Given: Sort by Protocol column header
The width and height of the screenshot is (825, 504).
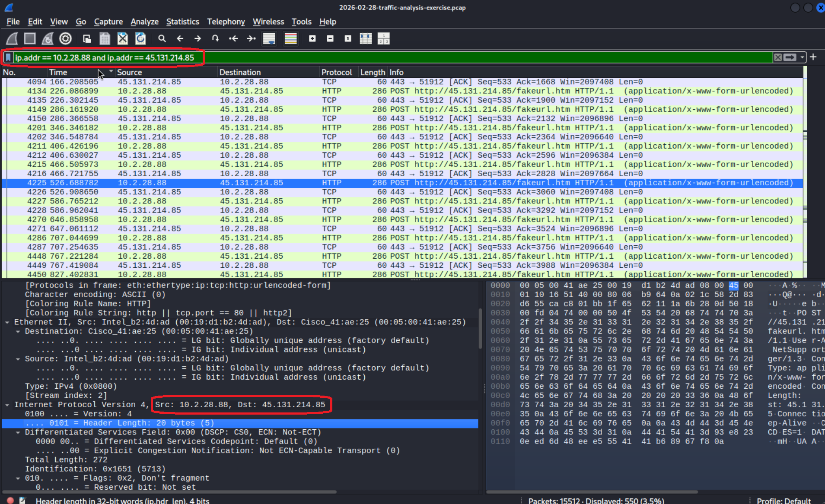Looking at the screenshot, I should tap(338, 72).
